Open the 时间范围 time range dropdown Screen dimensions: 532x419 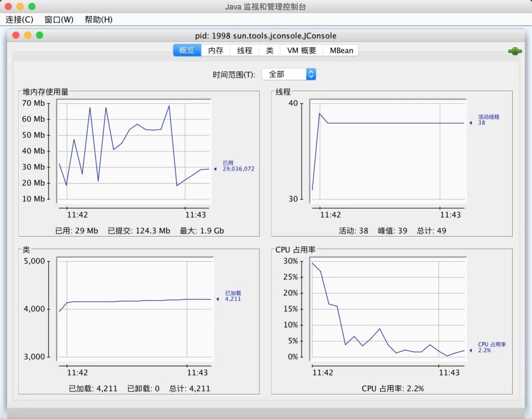coord(289,74)
